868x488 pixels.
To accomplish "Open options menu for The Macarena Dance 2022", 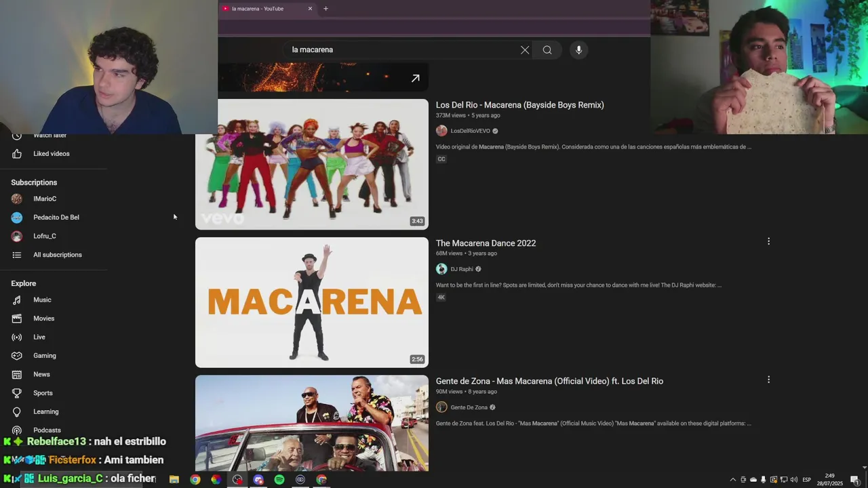I will click(768, 241).
